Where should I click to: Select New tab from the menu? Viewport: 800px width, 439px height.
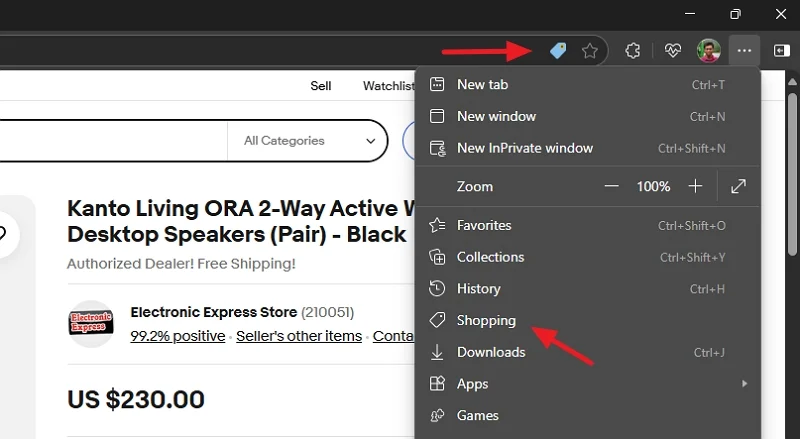tap(588, 85)
